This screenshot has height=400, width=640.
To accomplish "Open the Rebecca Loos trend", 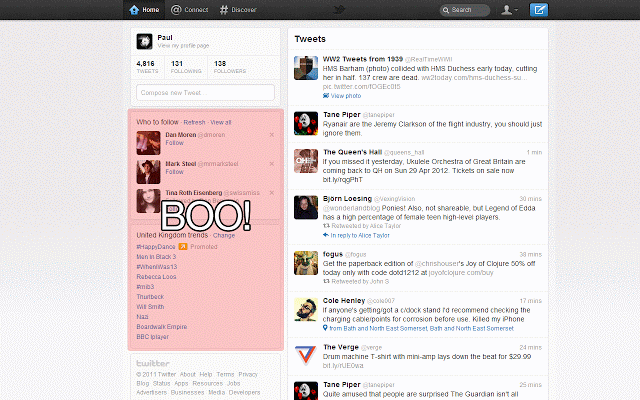I will (x=156, y=277).
